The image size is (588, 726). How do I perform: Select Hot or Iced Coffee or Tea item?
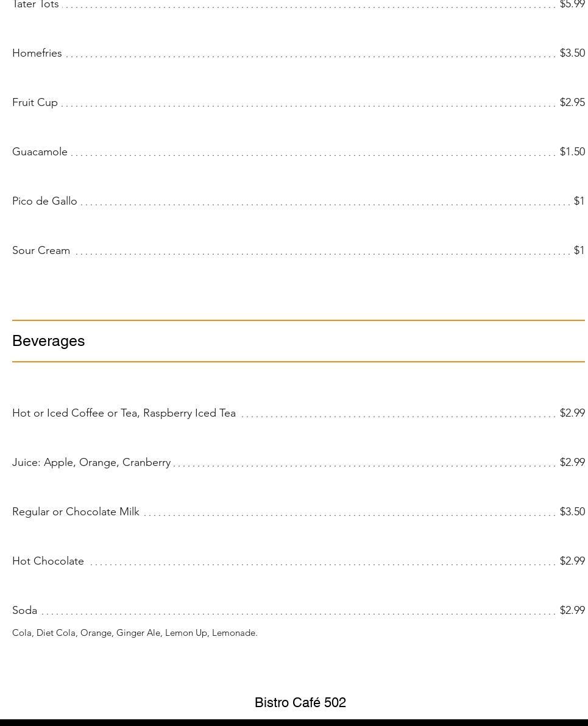point(124,414)
